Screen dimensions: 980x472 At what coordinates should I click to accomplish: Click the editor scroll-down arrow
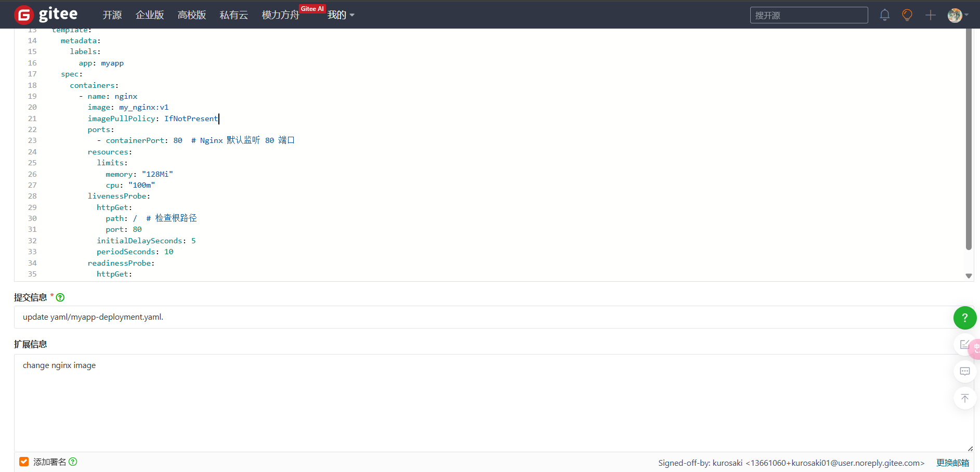click(x=969, y=276)
